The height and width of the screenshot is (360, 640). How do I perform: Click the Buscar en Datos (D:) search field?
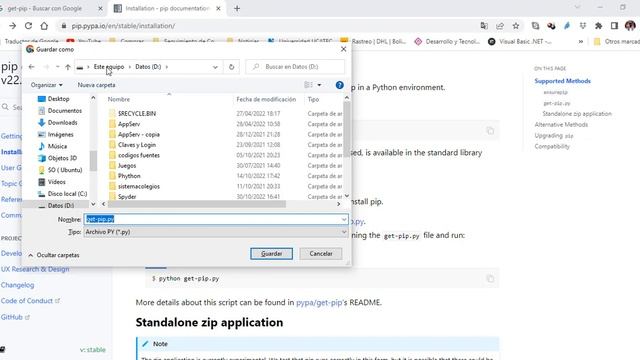(295, 67)
